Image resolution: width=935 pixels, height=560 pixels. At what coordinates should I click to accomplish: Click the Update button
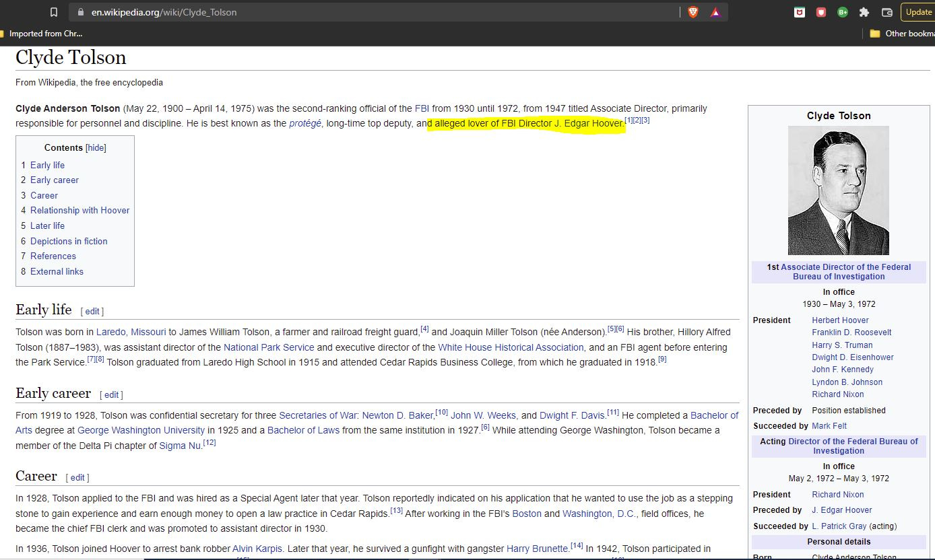[918, 12]
